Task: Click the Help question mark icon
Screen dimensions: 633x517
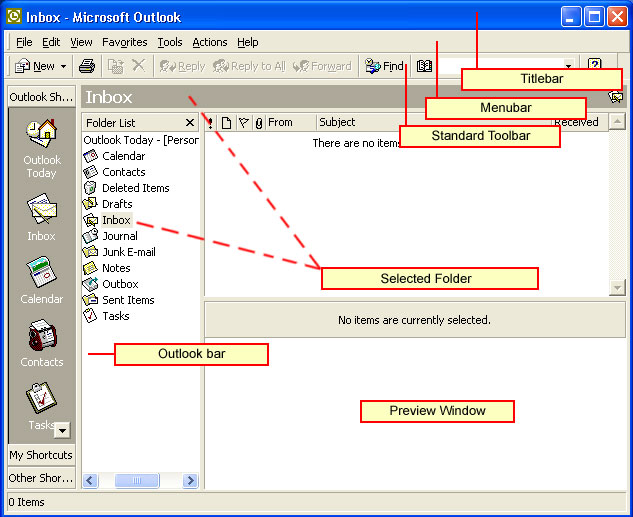Action: [595, 65]
